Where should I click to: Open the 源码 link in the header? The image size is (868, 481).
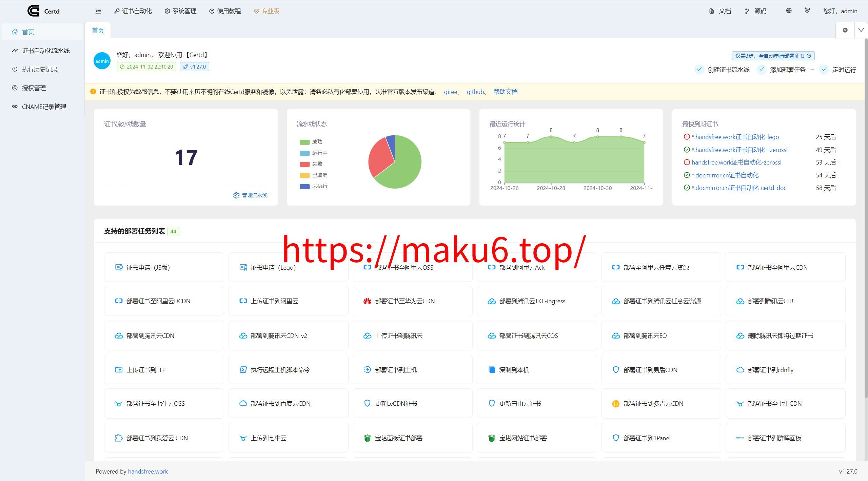pos(755,11)
